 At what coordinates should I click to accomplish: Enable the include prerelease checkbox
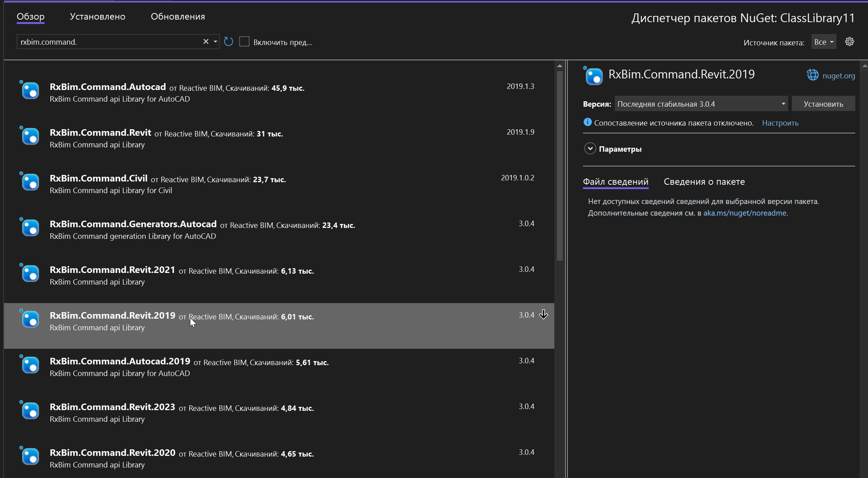click(x=244, y=42)
